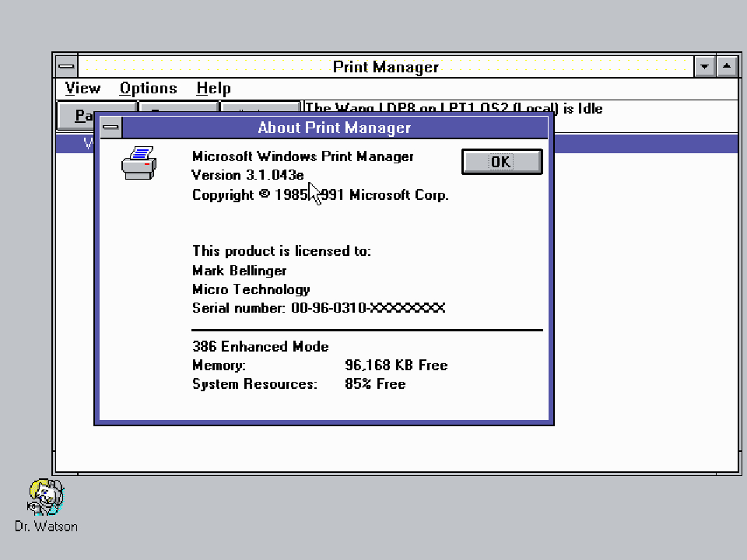747x560 pixels.
Task: Click the Print Manager window title bar
Action: (386, 67)
